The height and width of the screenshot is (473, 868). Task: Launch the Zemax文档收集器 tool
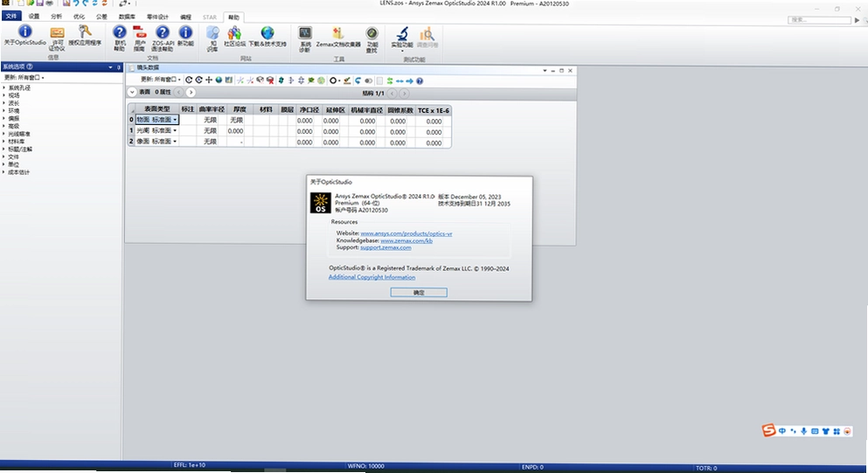pyautogui.click(x=338, y=36)
